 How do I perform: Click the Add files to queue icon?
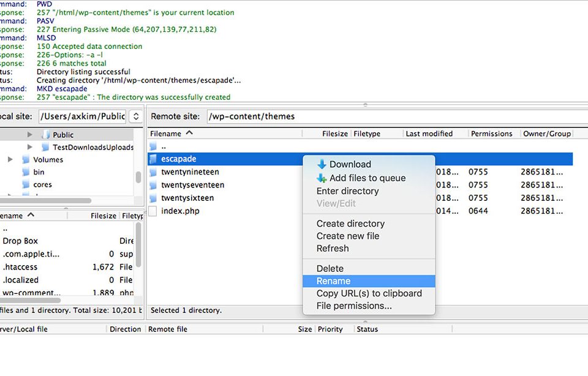coord(322,178)
